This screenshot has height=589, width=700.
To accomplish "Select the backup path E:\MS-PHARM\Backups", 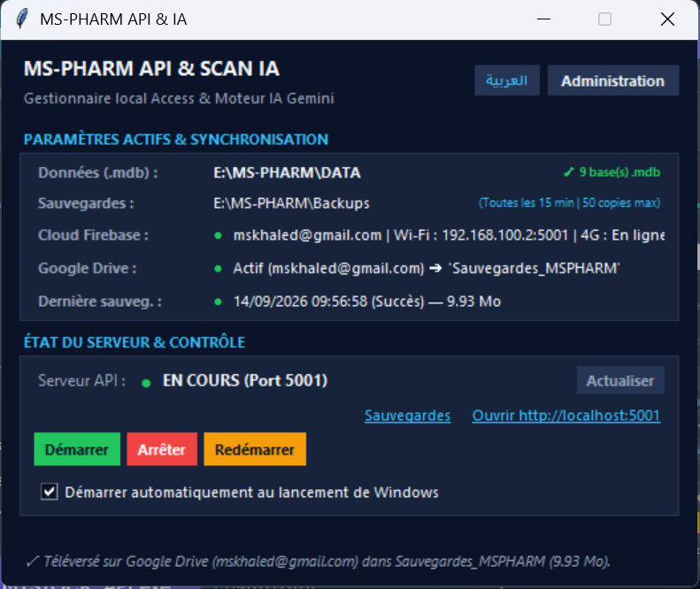I will [x=291, y=203].
